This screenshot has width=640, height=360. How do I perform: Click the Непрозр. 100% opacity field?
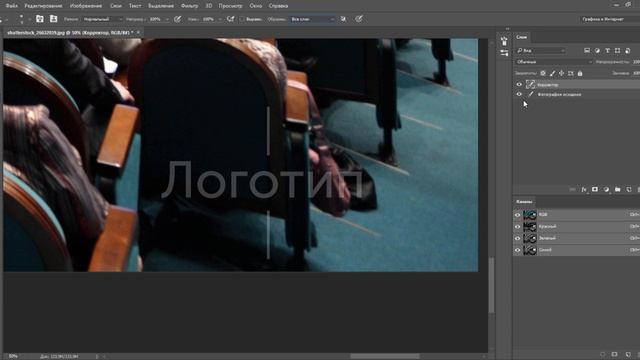[x=156, y=19]
